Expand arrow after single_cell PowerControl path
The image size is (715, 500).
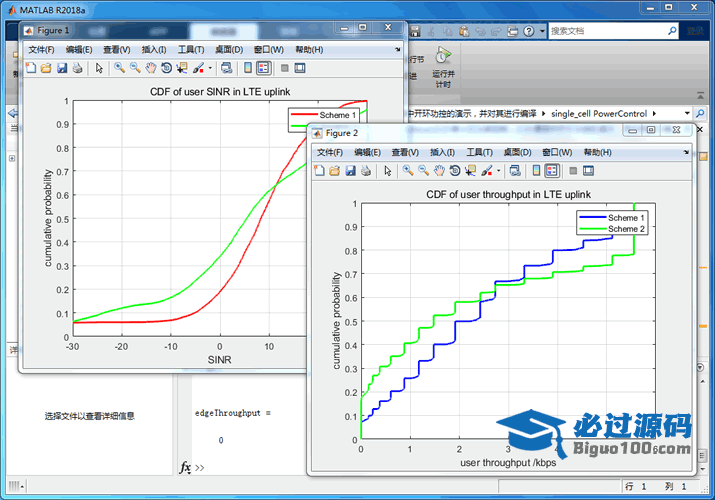[654, 113]
